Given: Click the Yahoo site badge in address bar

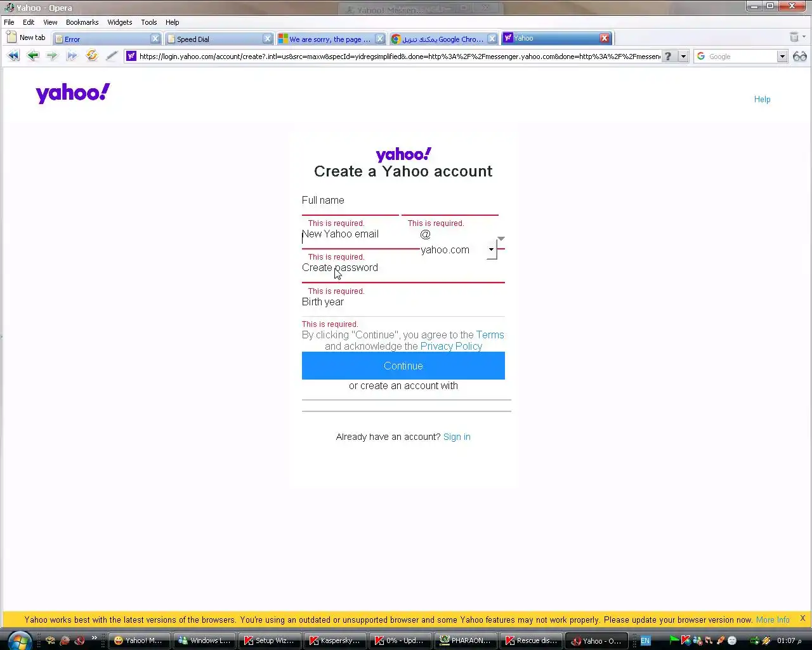Looking at the screenshot, I should (x=131, y=56).
